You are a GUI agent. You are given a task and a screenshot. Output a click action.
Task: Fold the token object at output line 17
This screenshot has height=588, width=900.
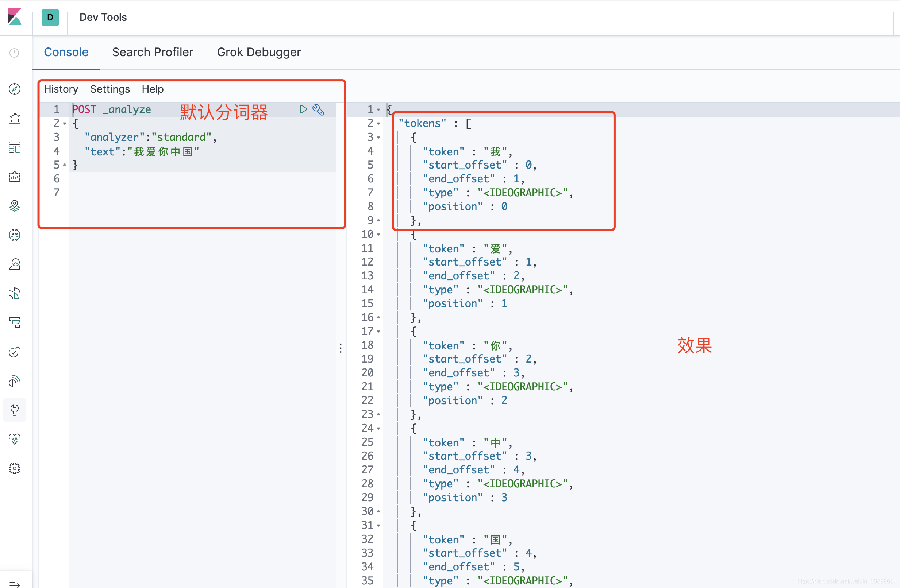pos(378,332)
